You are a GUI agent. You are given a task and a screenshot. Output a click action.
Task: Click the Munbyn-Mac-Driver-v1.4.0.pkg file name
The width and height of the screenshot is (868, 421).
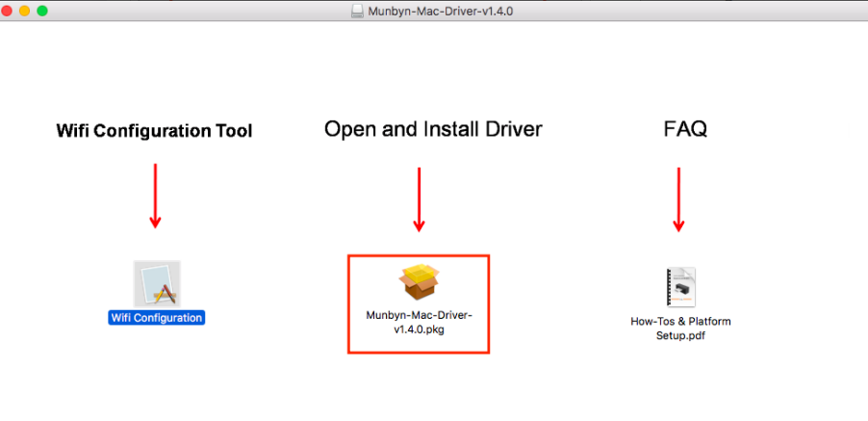coord(419,323)
